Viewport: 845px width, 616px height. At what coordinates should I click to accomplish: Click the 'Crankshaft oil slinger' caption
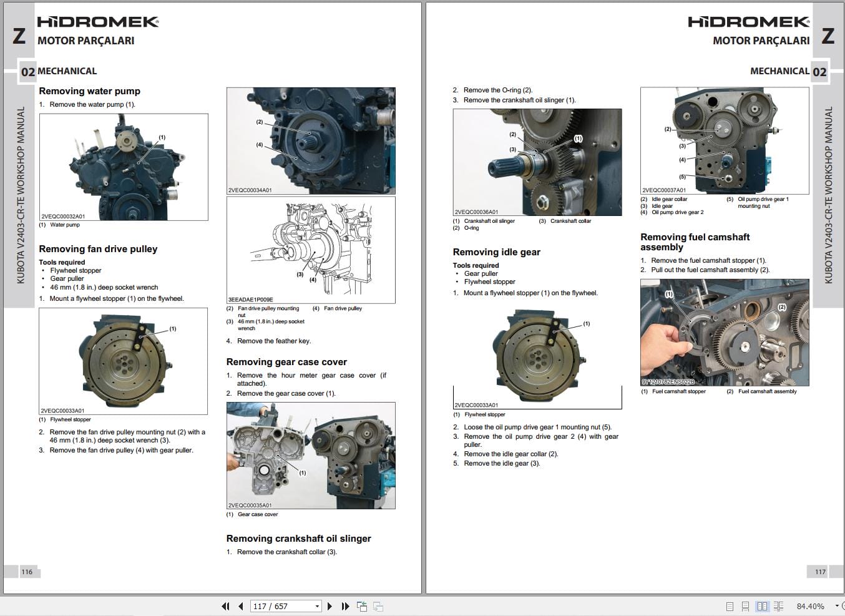[489, 221]
